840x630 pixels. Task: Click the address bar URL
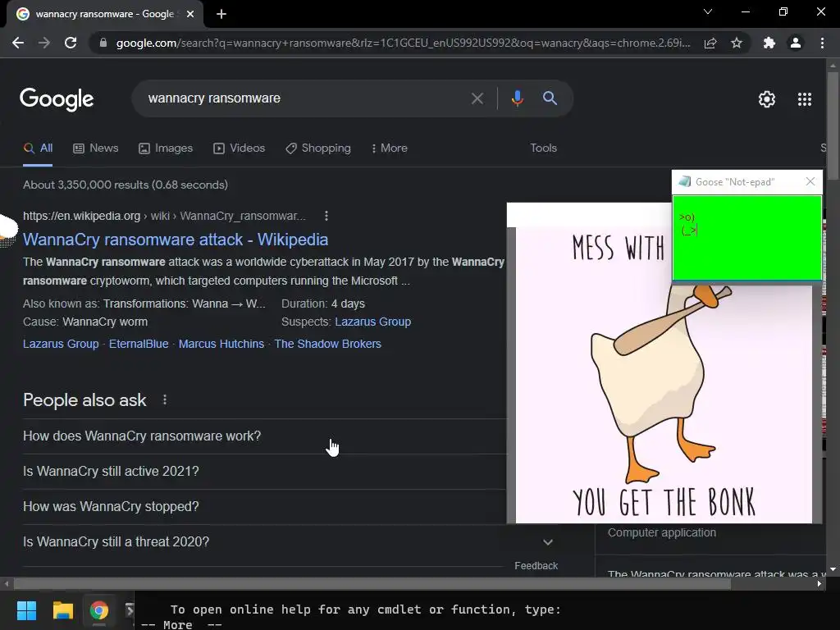403,43
